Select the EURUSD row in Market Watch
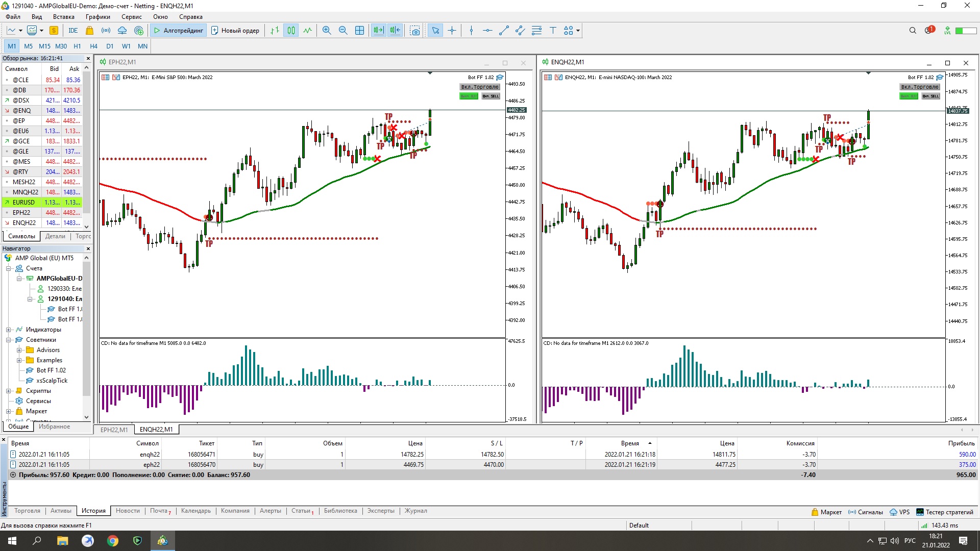 24,203
